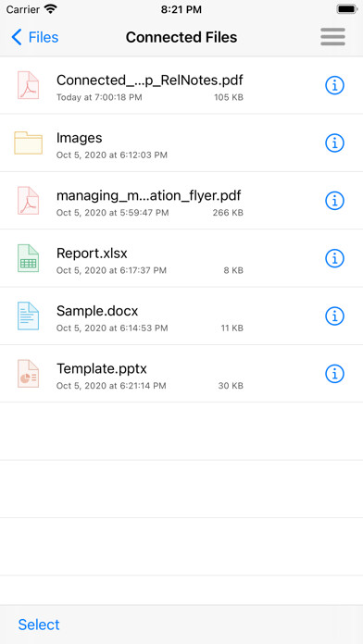Viewport: 363px width, 644px height.
Task: Open managing_m...ation_flyer.pdf file name
Action: tap(149, 195)
